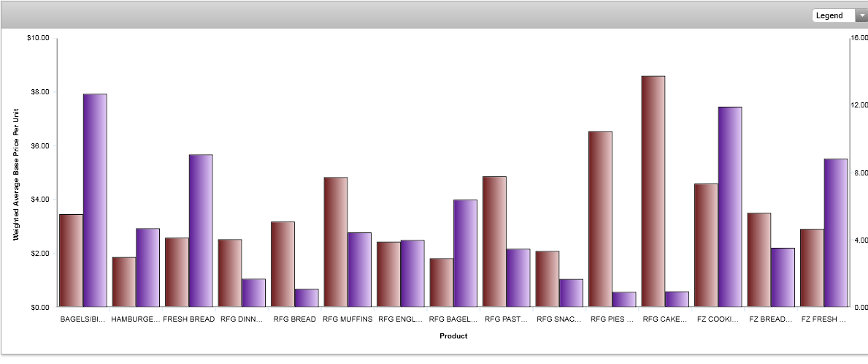Image resolution: width=868 pixels, height=364 pixels.
Task: Select the maroon bar for RFG CAKE...
Action: pyautogui.click(x=653, y=192)
